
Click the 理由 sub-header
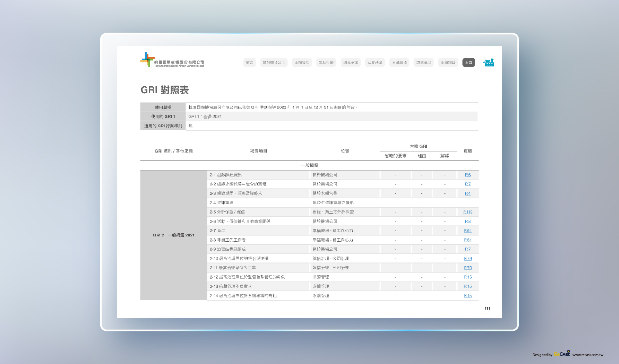coord(422,156)
